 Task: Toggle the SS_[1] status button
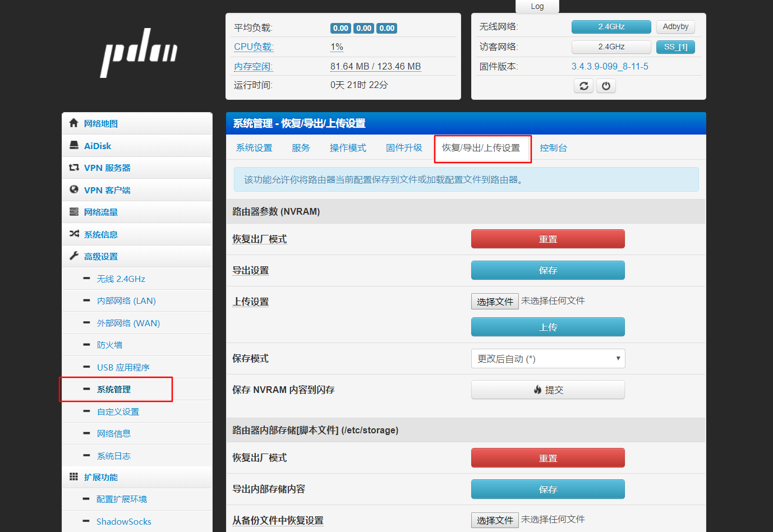coord(675,47)
